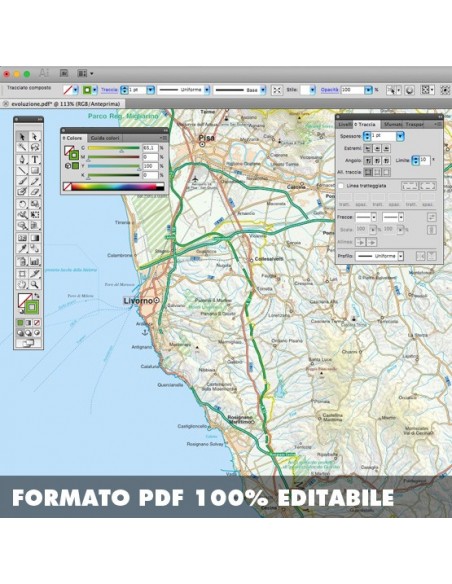Open the end arrowhead Frecce dropdown
Viewport: 452px width, 584px height.
tap(401, 217)
